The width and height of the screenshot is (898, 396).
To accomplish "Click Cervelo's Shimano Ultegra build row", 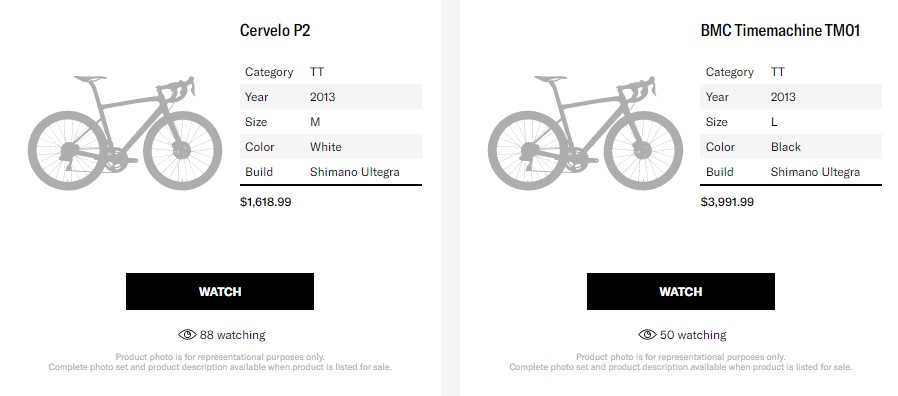I will 331,172.
